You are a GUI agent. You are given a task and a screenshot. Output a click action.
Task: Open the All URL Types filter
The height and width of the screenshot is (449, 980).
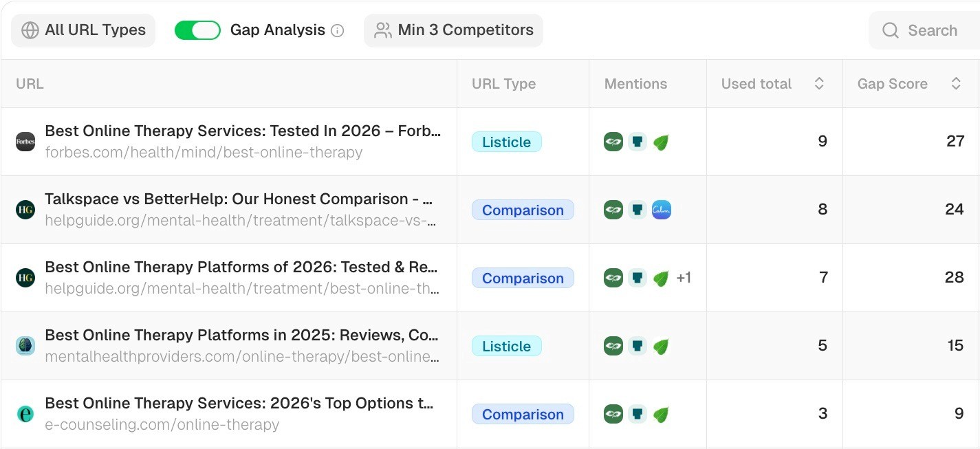pos(83,30)
